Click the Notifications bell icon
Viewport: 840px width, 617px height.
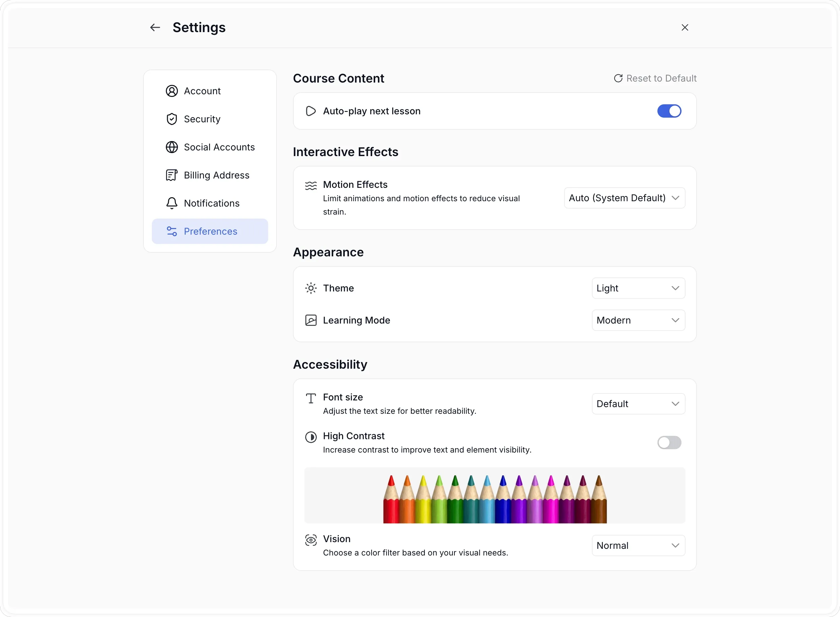click(x=172, y=203)
